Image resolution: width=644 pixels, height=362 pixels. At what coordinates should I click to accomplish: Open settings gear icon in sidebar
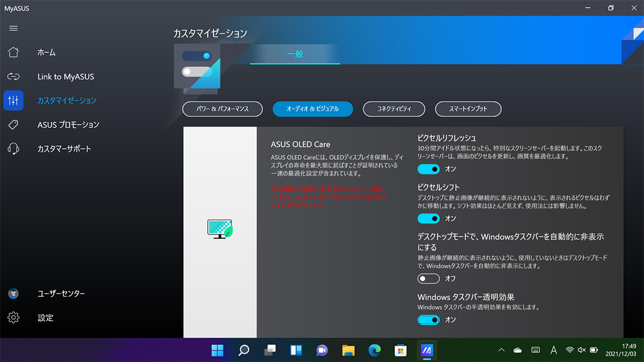tap(13, 317)
